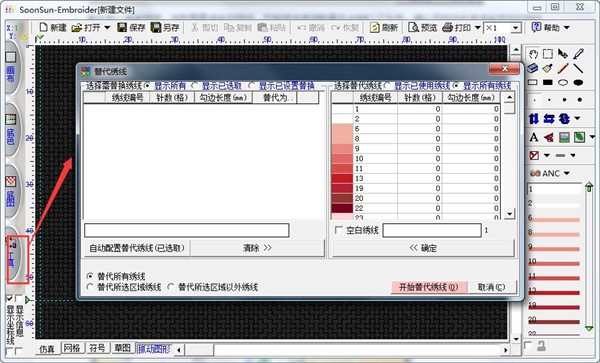Switch to the 网格 tab
600x363 pixels.
72,348
